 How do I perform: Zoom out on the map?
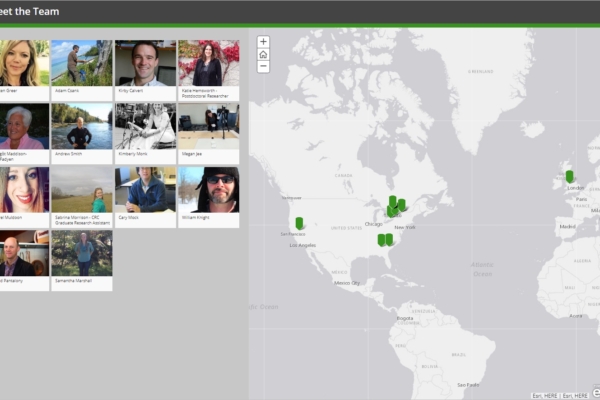point(263,67)
